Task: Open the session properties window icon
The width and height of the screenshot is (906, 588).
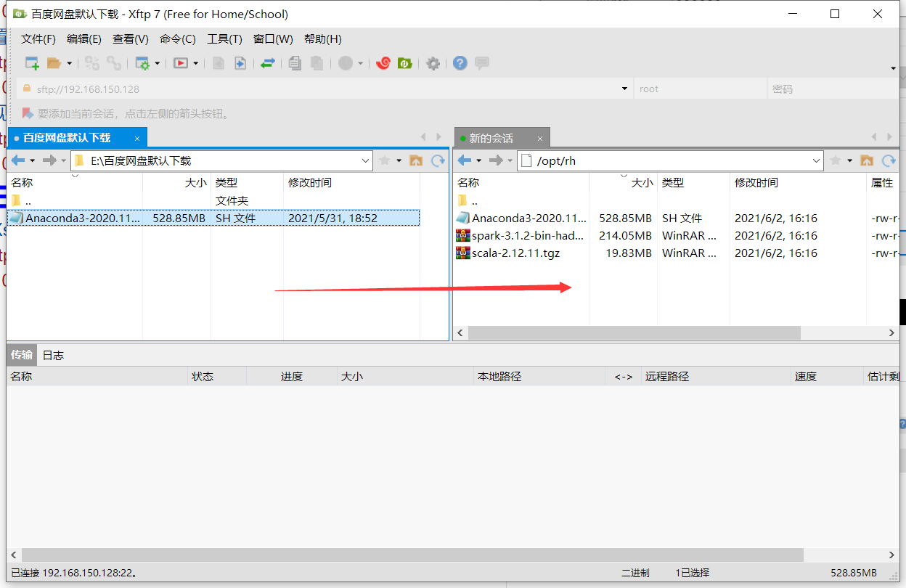Action: [143, 63]
